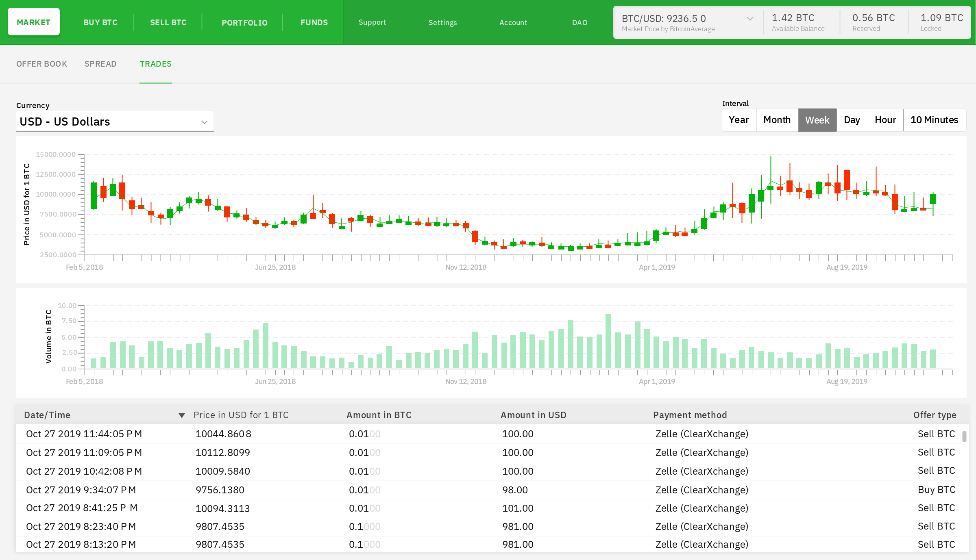Switch to the Year interval view
The height and width of the screenshot is (560, 976).
739,119
